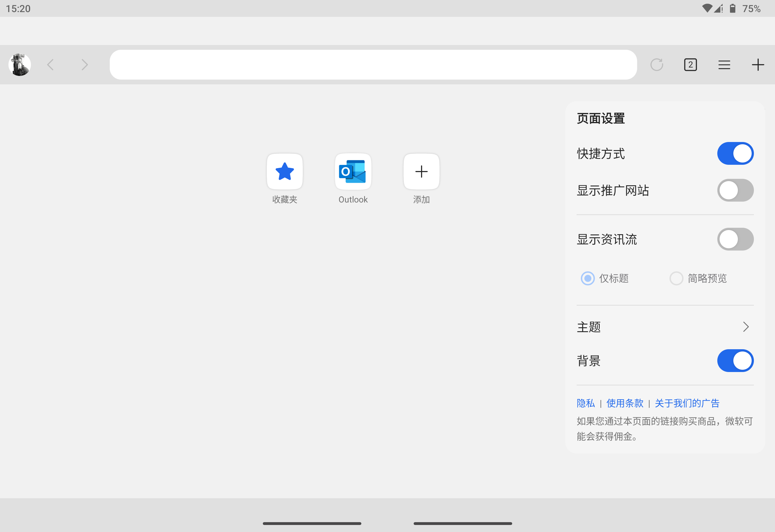Open the 关于我们的广告 link

687,403
